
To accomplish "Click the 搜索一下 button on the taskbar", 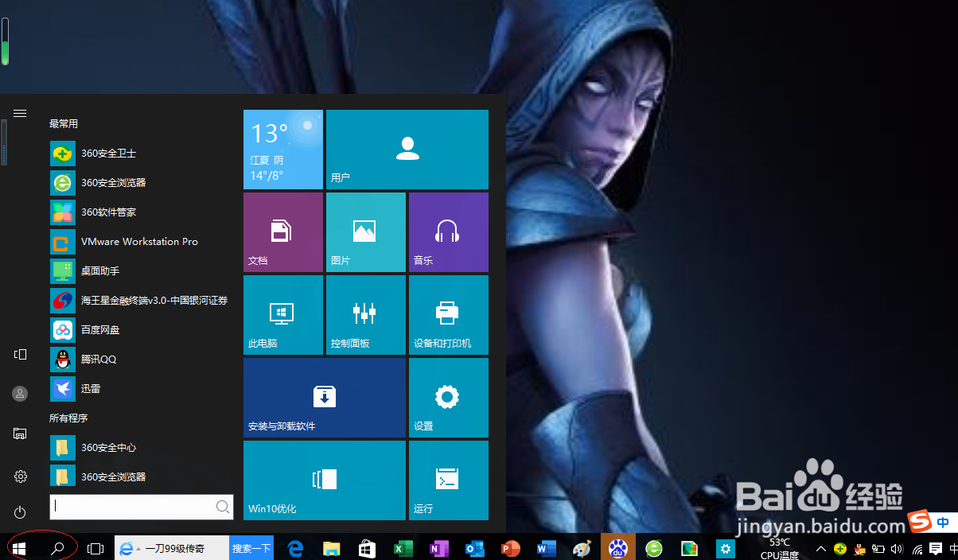I will point(251,548).
